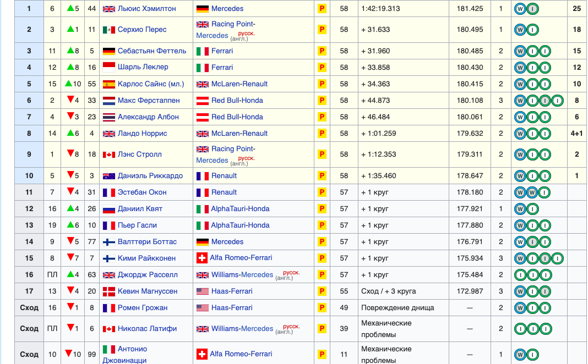588x364 pixels.
Task: Click the Dutch flag next to Макс Ферстаппен
Action: (x=109, y=101)
